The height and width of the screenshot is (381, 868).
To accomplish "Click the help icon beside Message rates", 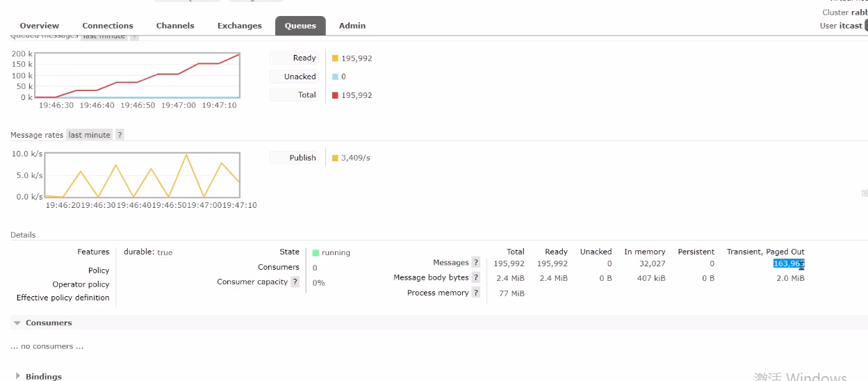I will click(120, 135).
